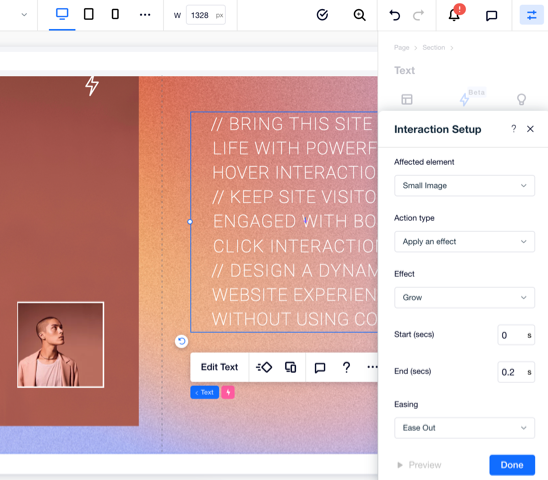Switch to desktop viewport icon
This screenshot has width=548, height=480.
click(62, 14)
